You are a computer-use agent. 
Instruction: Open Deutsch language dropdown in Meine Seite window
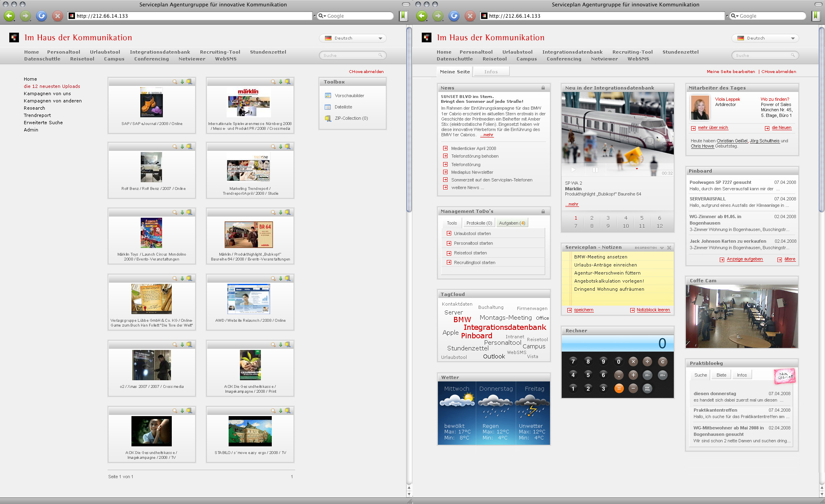click(x=765, y=38)
